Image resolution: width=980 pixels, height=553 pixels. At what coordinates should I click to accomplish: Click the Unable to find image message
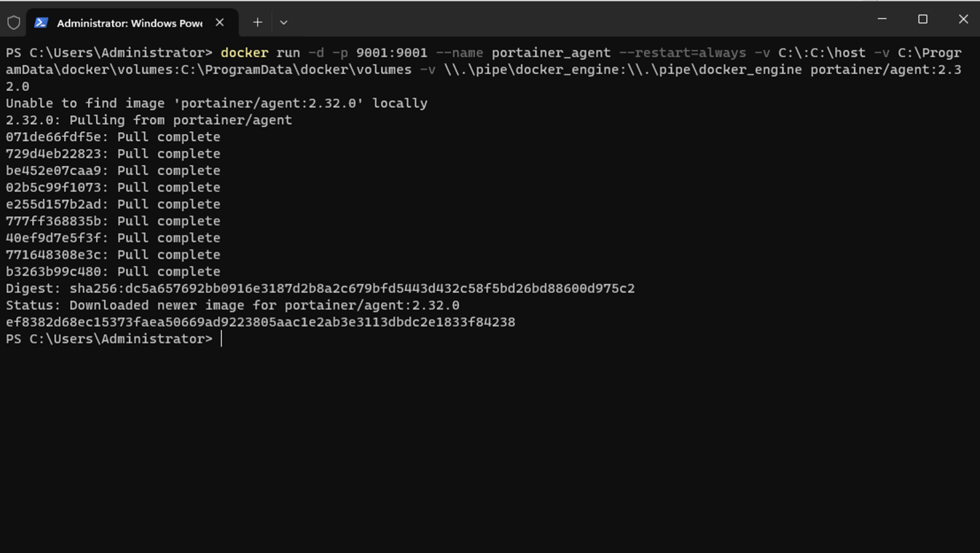click(217, 103)
